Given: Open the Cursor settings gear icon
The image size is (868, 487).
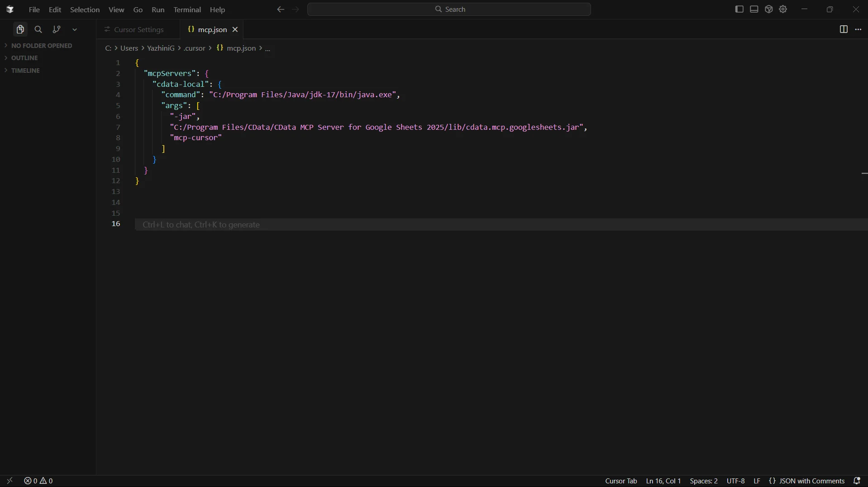Looking at the screenshot, I should (783, 9).
